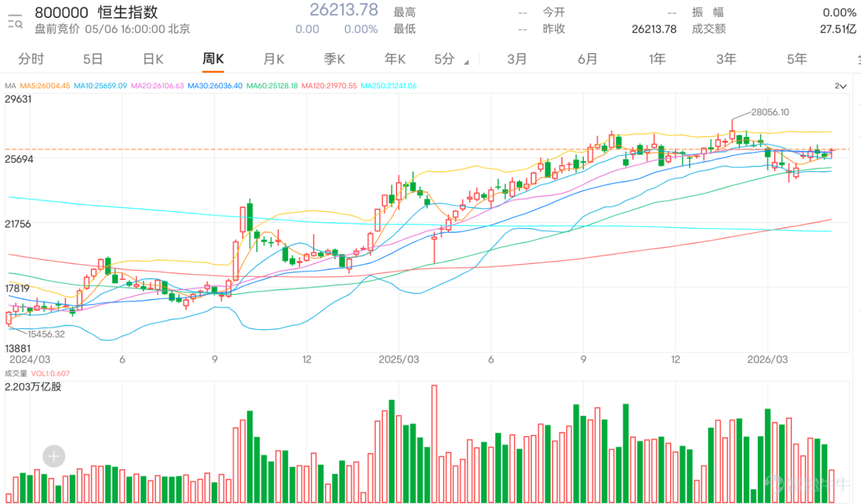Click the 15456.32 low marker label

click(x=46, y=334)
